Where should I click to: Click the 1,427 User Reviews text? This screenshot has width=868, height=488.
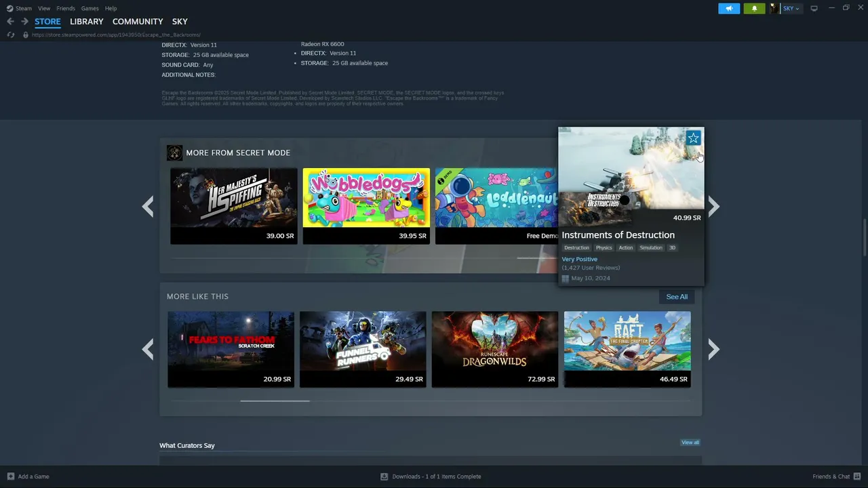point(591,268)
